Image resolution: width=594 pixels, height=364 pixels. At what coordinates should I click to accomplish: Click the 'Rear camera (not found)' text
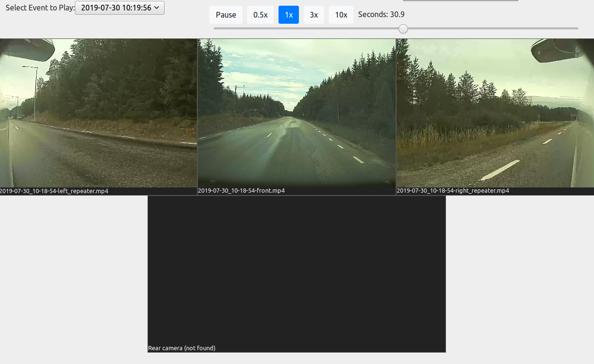click(x=182, y=348)
